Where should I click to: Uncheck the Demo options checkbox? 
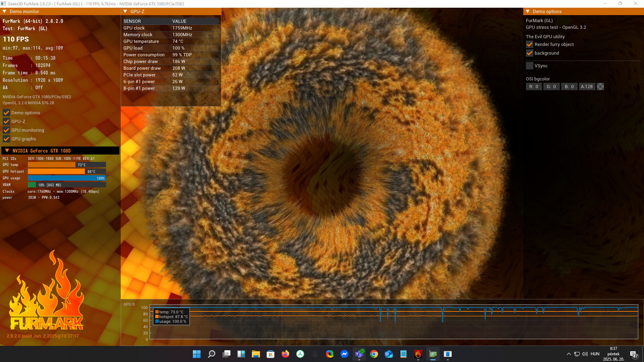[6, 113]
